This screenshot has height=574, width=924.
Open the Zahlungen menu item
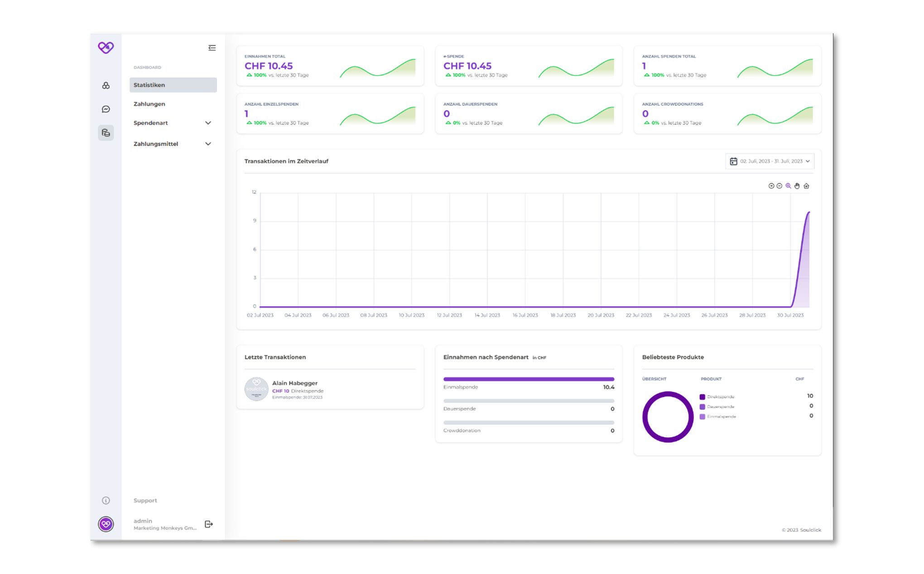(x=149, y=104)
